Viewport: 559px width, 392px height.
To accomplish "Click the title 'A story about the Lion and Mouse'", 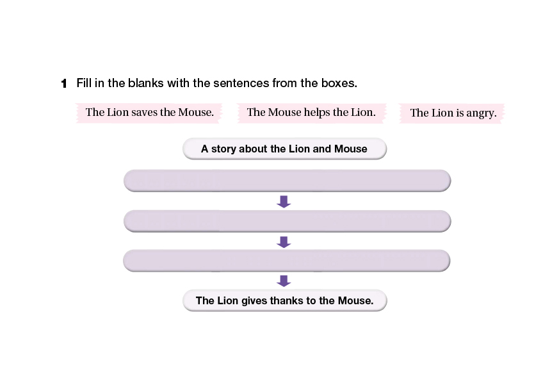I will click(284, 149).
